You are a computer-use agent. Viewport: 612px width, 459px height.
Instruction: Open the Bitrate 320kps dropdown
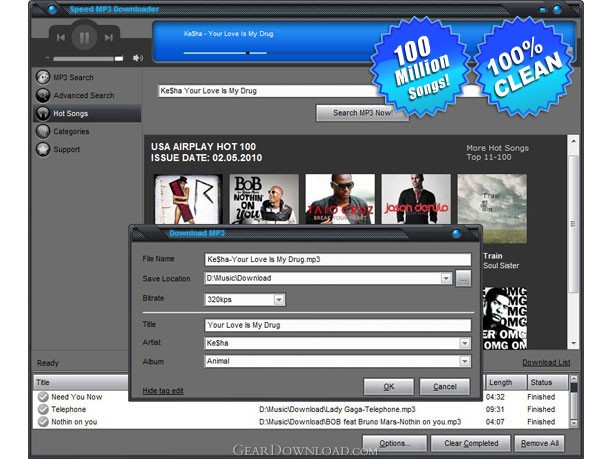pyautogui.click(x=279, y=300)
